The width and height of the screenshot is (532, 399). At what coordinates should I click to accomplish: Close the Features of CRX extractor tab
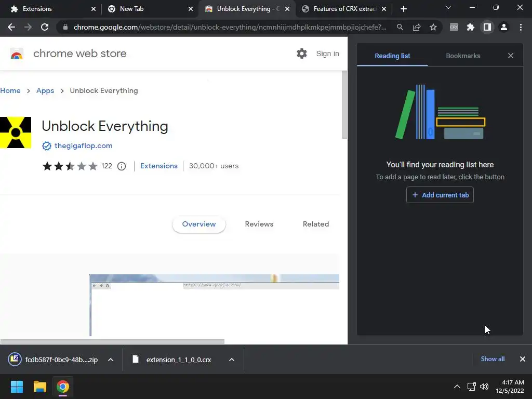384,9
